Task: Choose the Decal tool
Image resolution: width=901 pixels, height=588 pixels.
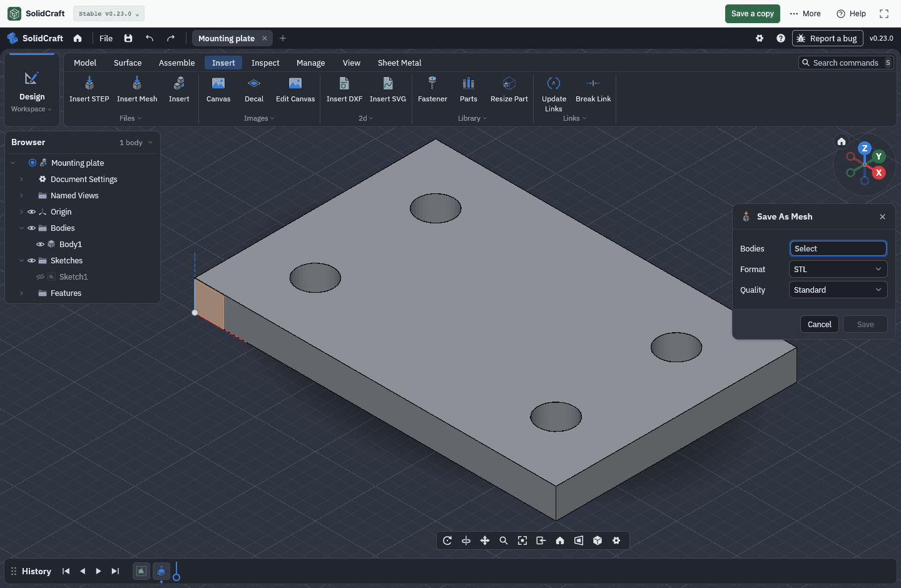Action: 254,89
